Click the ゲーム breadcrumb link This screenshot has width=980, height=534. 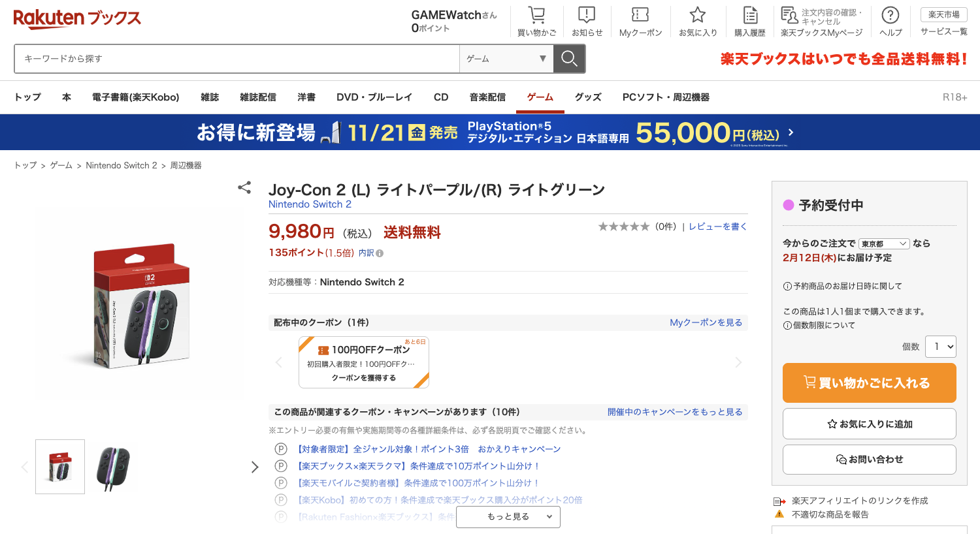61,166
